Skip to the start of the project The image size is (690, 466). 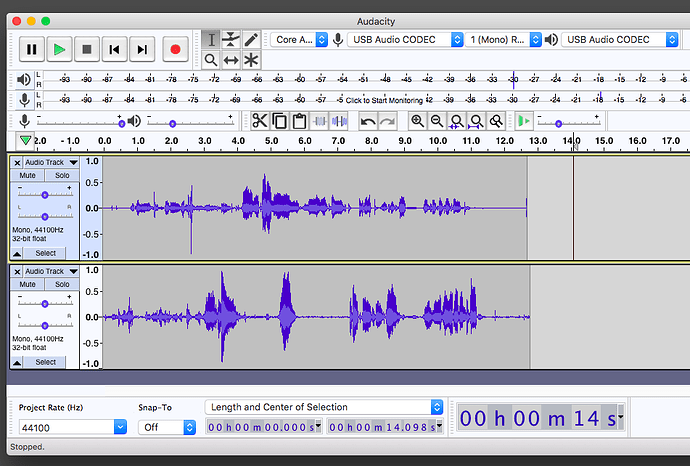point(114,49)
